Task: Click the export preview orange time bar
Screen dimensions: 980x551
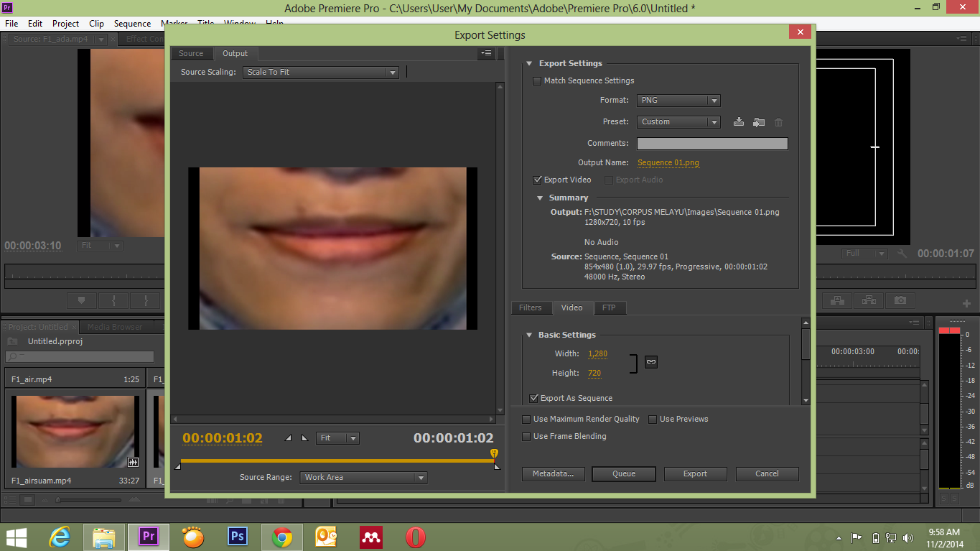Action: (337, 460)
